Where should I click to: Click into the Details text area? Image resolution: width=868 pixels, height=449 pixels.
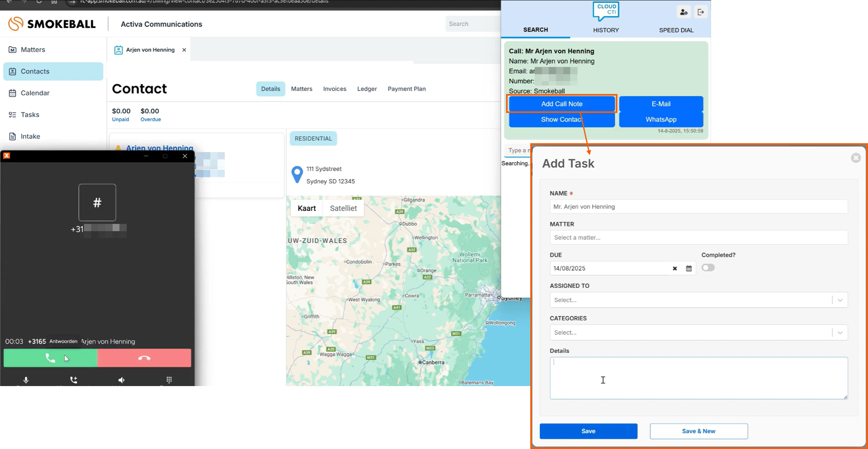(x=698, y=378)
